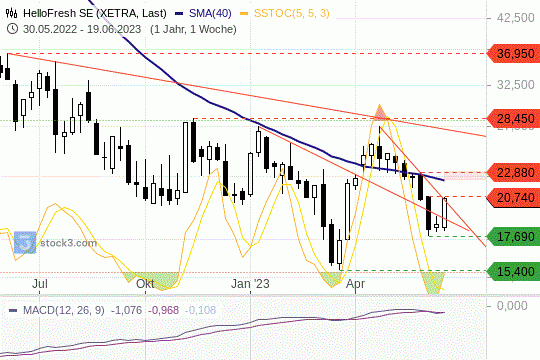This screenshot has width=540, height=360.
Task: Click the MACD histogram value -0,108
Action: point(200,310)
